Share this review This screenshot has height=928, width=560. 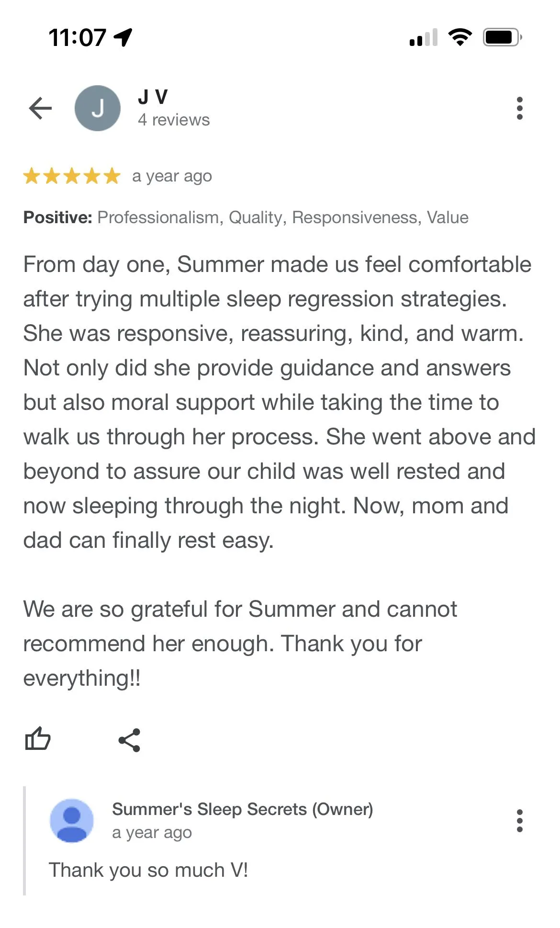129,740
